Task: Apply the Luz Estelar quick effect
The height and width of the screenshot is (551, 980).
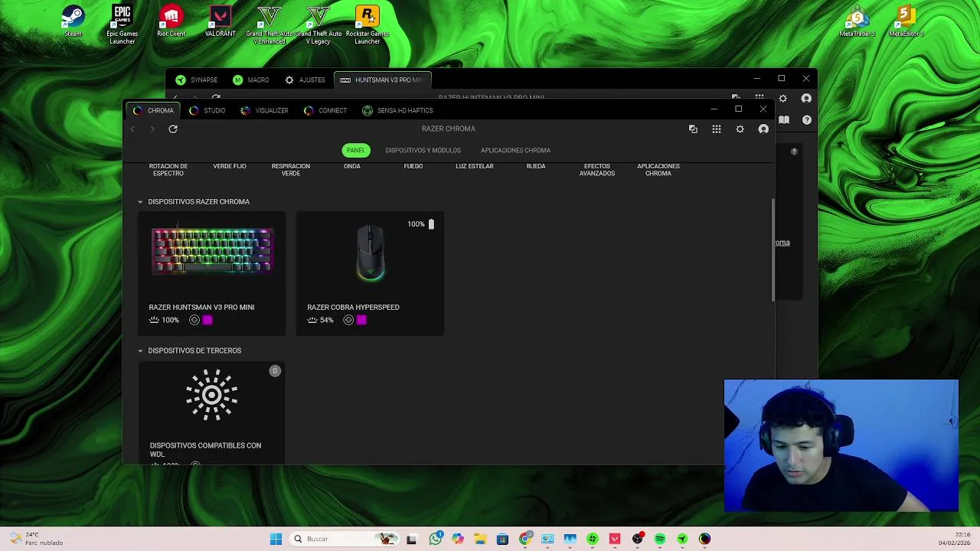Action: (474, 166)
